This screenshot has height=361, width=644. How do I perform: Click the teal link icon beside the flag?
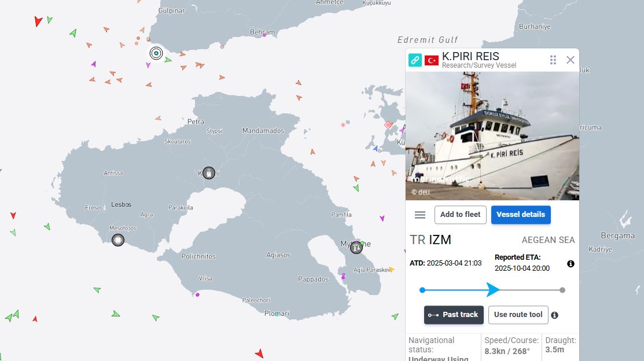[415, 60]
